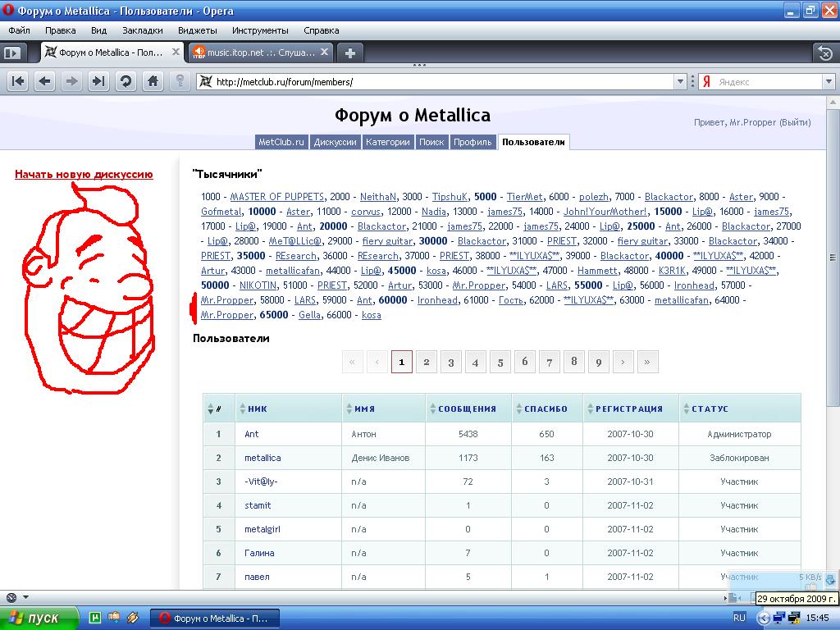The width and height of the screenshot is (840, 630).
Task: Open a new tab with plus button
Action: (x=350, y=53)
